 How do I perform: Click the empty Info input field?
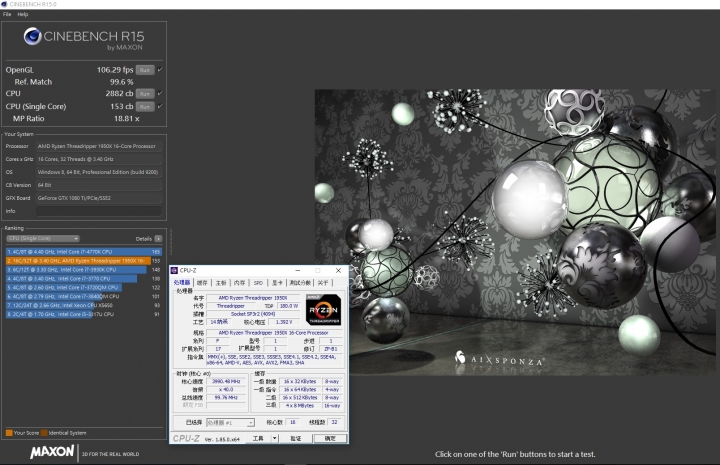tap(99, 211)
